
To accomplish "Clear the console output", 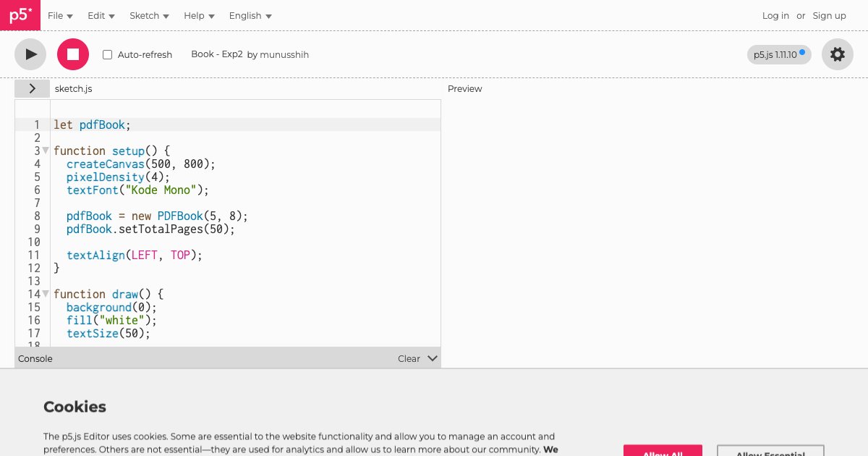I will click(x=409, y=358).
